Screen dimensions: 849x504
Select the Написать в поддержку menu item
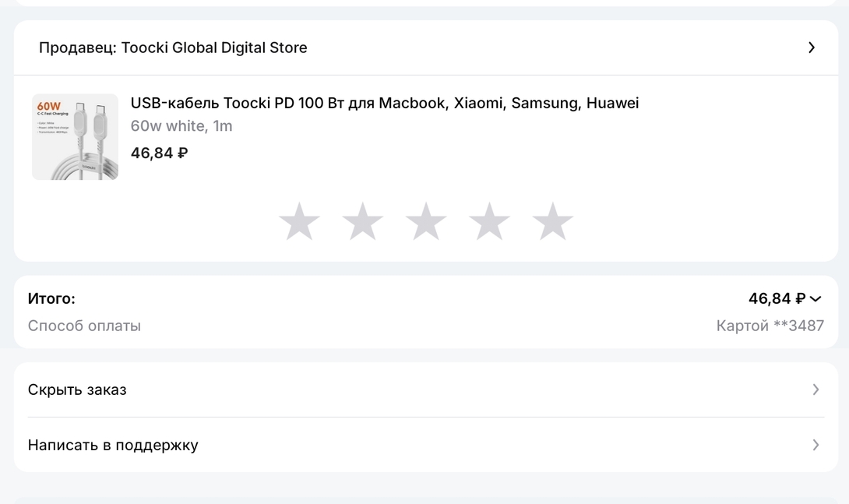tap(113, 445)
